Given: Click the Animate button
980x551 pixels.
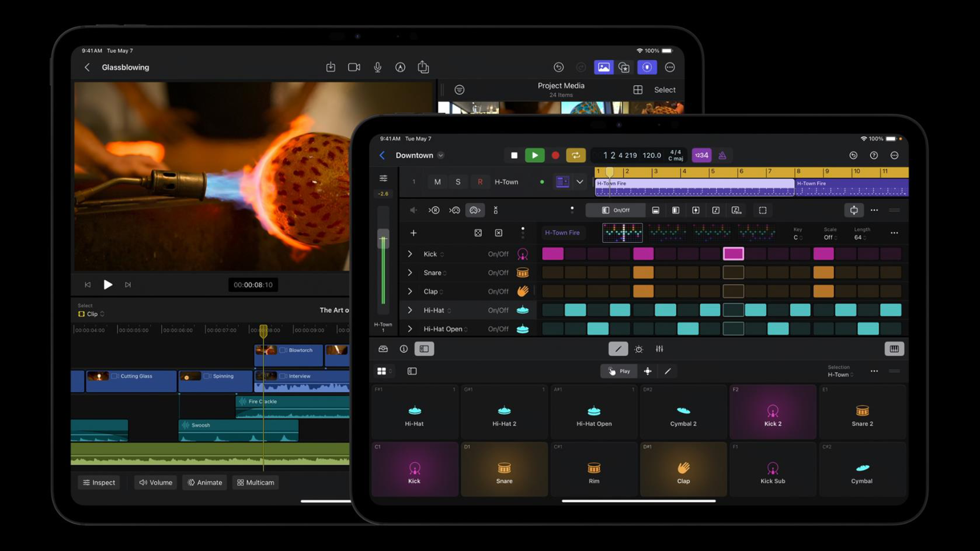Looking at the screenshot, I should [x=205, y=482].
